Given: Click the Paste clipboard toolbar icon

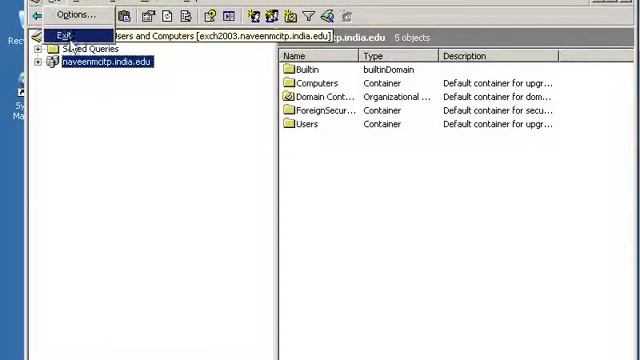Looking at the screenshot, I should tap(124, 16).
